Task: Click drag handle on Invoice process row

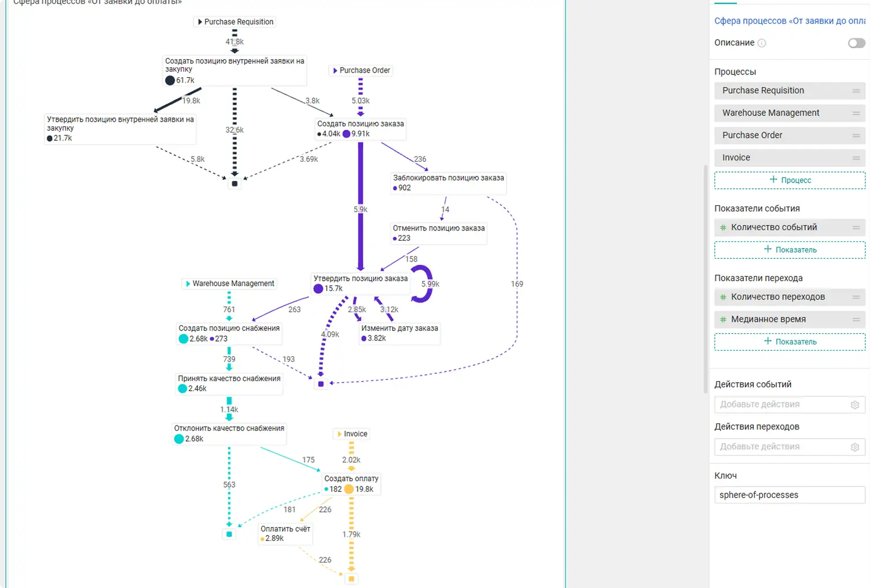Action: coord(856,158)
